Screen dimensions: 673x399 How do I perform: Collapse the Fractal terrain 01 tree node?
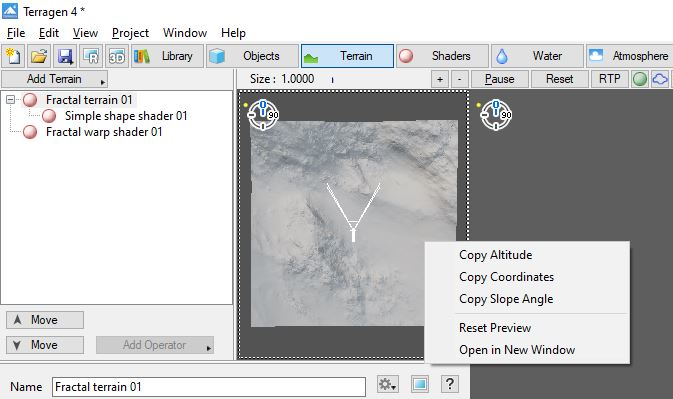coord(10,100)
